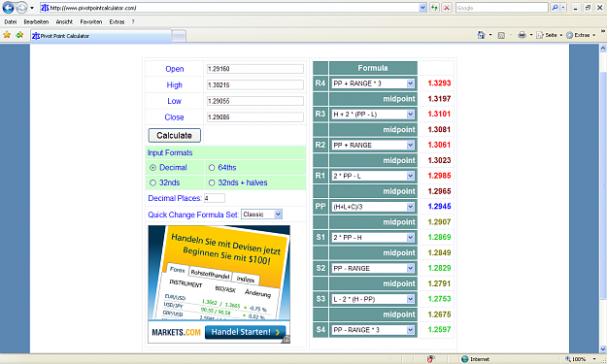Open the Favoriten menu
This screenshot has width=607, height=364.
pos(91,21)
